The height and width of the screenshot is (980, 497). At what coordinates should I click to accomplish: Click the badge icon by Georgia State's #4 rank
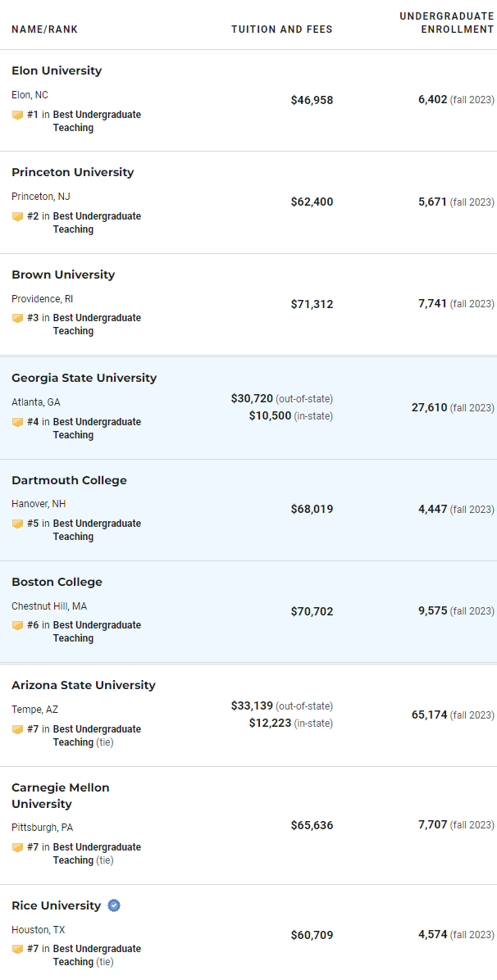coord(17,423)
